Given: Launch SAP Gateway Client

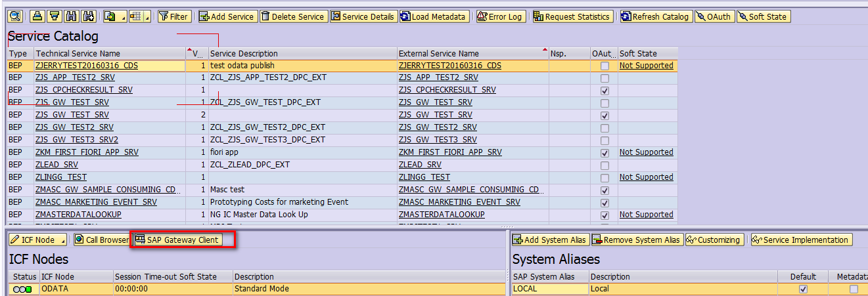Looking at the screenshot, I should [177, 240].
